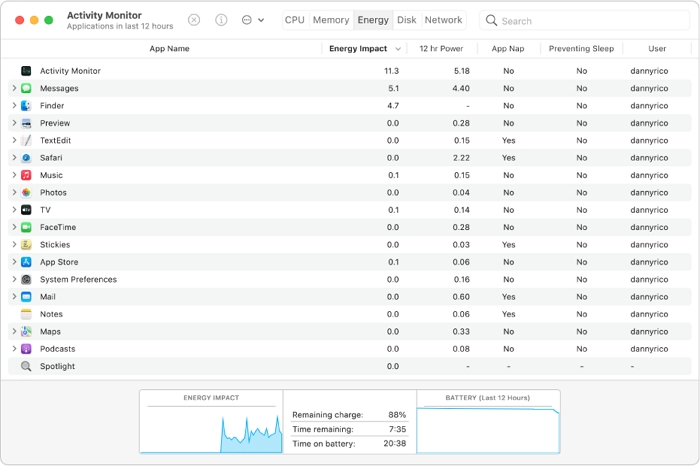
Task: Click the Stickies app icon
Action: [x=26, y=245]
